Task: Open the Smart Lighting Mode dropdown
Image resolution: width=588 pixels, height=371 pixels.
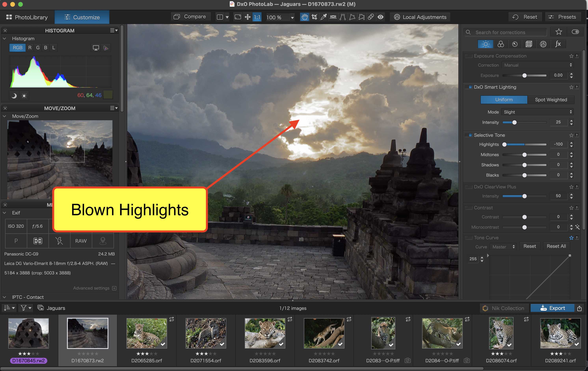Action: [x=537, y=112]
